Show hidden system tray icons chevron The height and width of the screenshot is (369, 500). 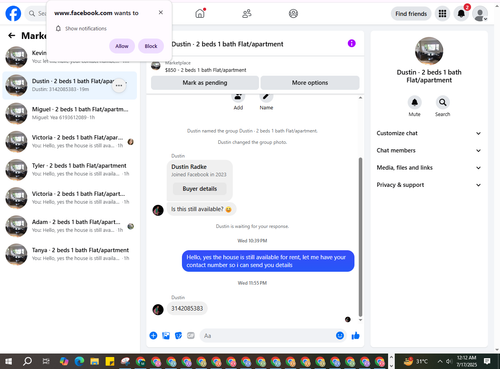(x=440, y=361)
